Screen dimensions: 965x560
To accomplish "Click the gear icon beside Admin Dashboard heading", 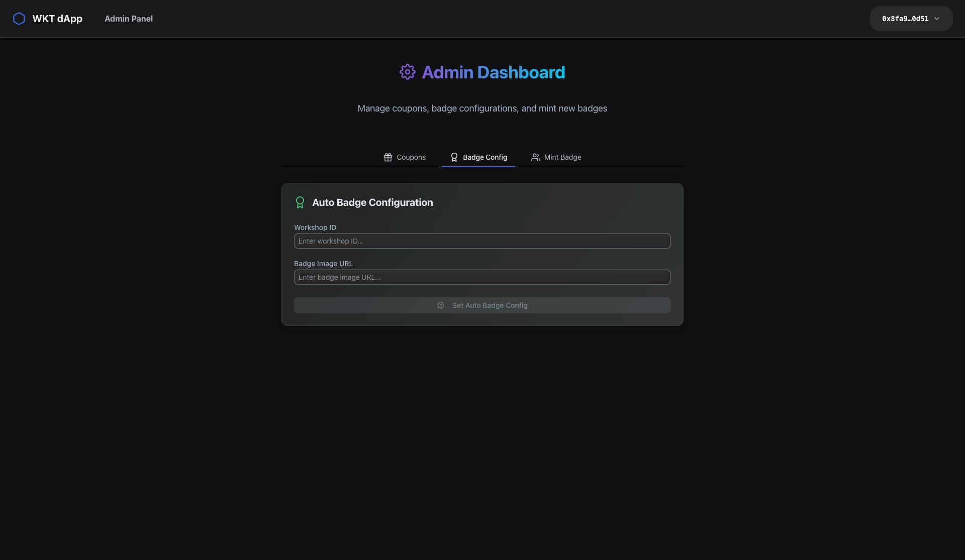I will (407, 72).
